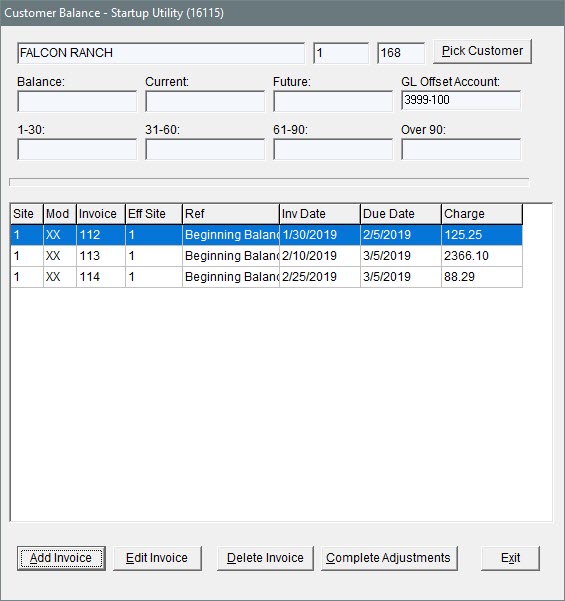Focus the Balance field

(x=77, y=102)
